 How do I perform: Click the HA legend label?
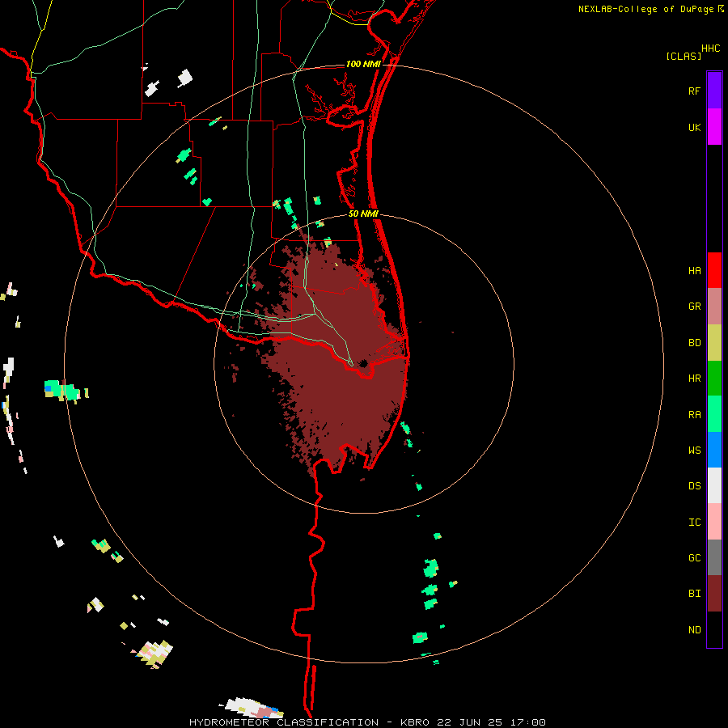point(694,270)
